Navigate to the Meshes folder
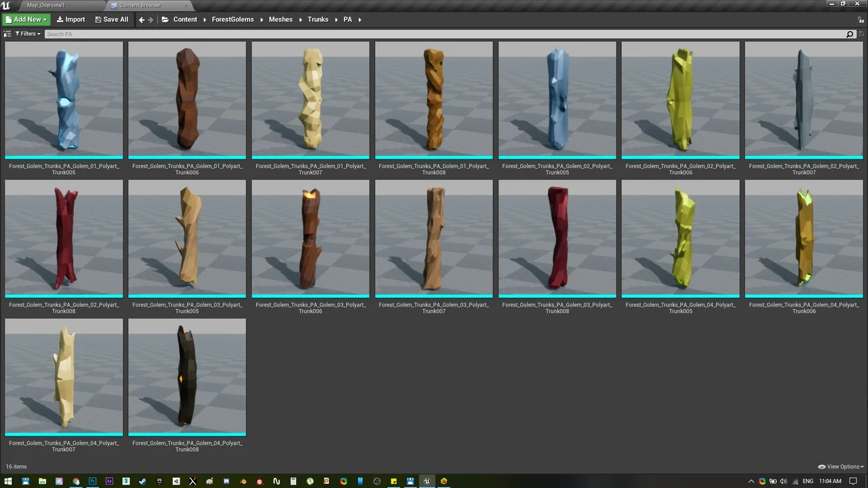This screenshot has height=488, width=868. (280, 19)
